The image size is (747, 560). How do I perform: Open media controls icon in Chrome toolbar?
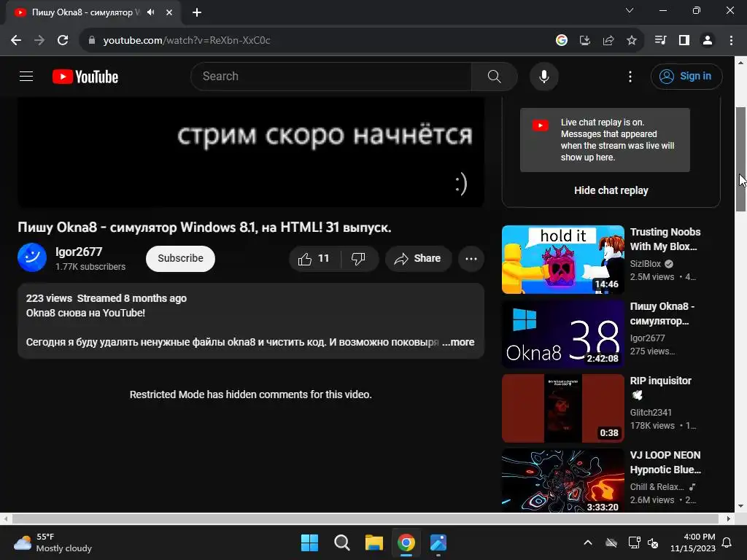point(660,40)
